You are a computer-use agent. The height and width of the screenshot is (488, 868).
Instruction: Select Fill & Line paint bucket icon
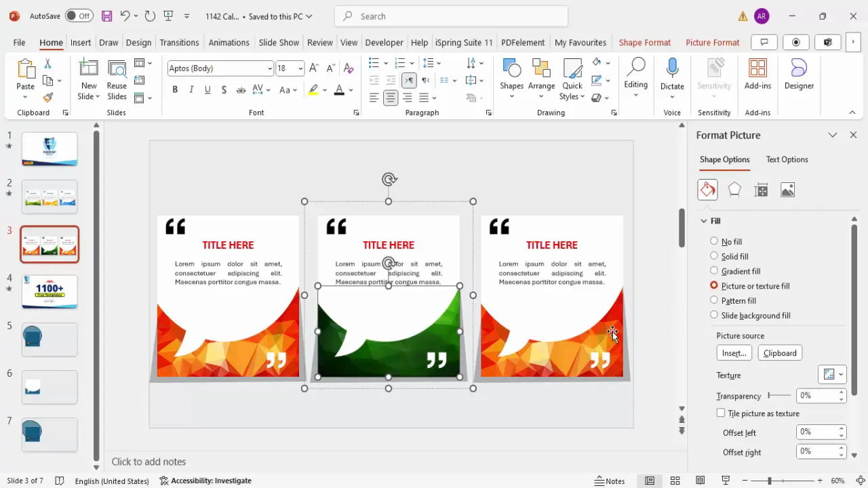click(x=707, y=190)
